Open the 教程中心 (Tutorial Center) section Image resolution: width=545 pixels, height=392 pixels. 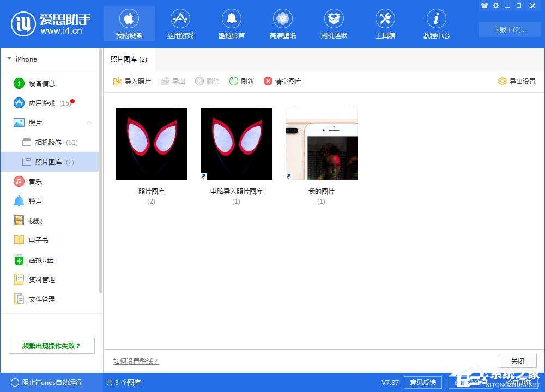(x=435, y=23)
